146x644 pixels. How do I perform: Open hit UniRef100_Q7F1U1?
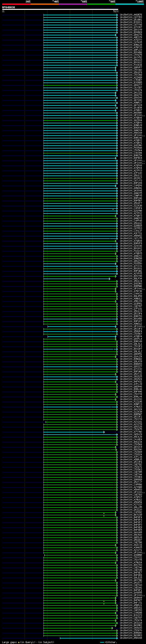click(x=131, y=309)
